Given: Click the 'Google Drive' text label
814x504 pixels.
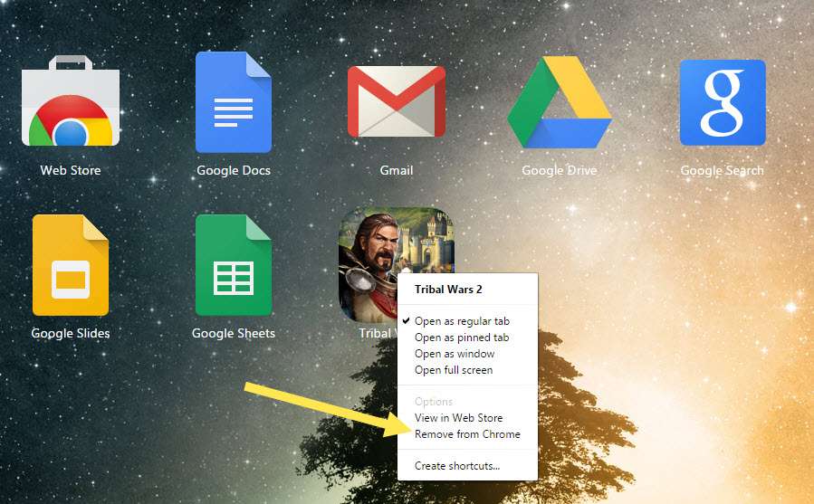Looking at the screenshot, I should pyautogui.click(x=559, y=170).
